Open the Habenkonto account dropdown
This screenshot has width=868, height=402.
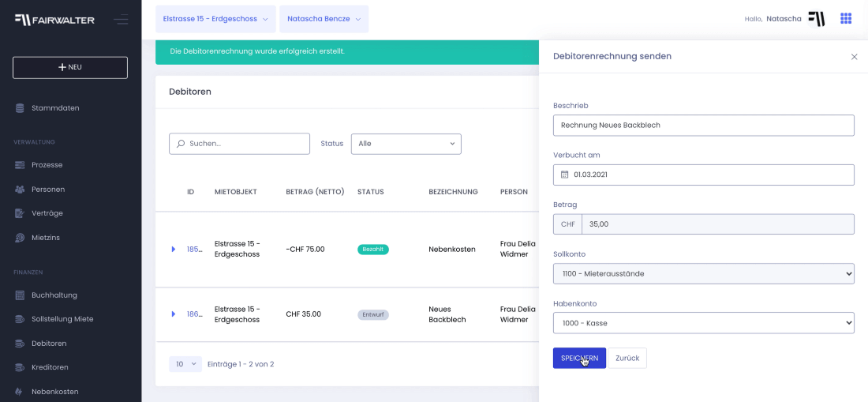tap(704, 323)
